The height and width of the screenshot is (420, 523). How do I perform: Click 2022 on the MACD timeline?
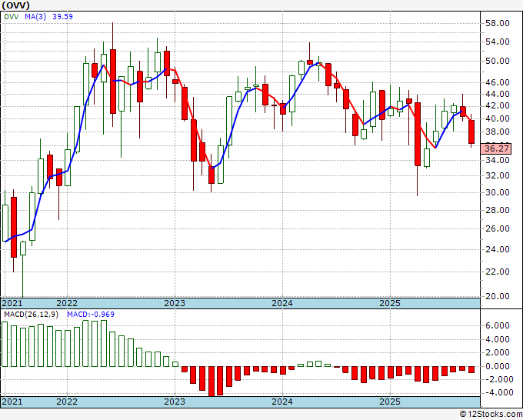coord(67,402)
